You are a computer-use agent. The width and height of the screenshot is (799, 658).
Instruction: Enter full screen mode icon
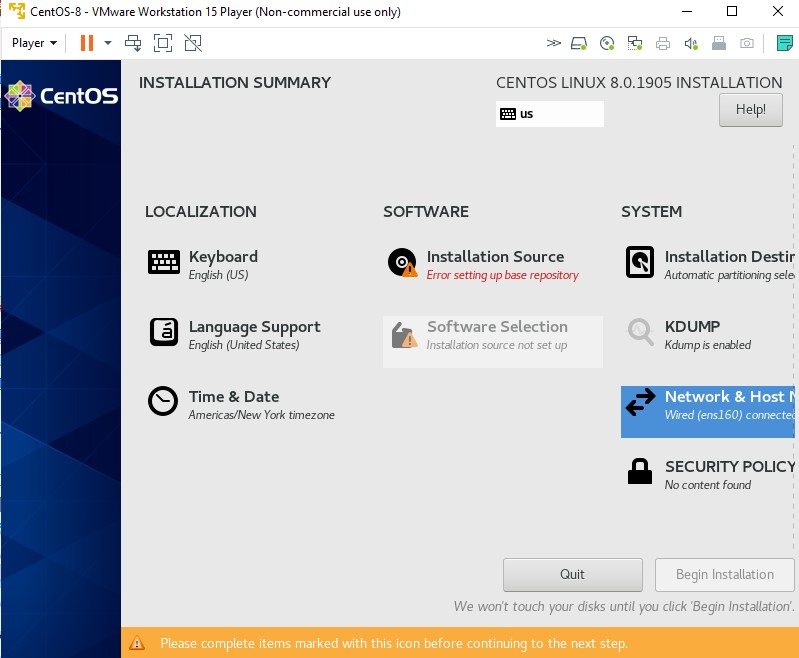coord(163,43)
